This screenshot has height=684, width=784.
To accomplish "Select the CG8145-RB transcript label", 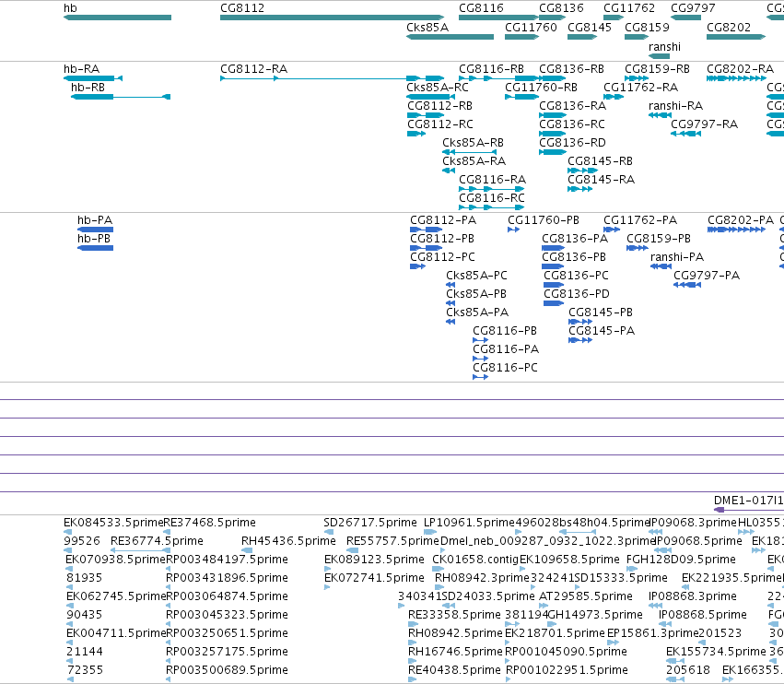I will click(600, 161).
